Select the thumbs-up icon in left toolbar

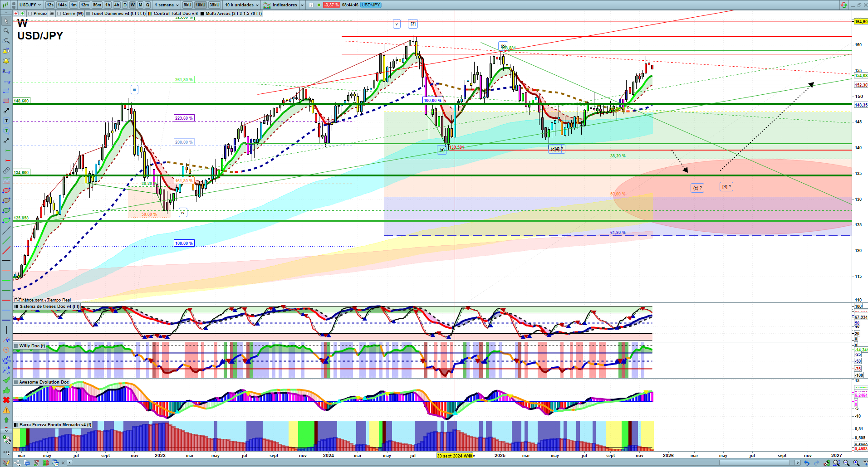tap(6, 390)
